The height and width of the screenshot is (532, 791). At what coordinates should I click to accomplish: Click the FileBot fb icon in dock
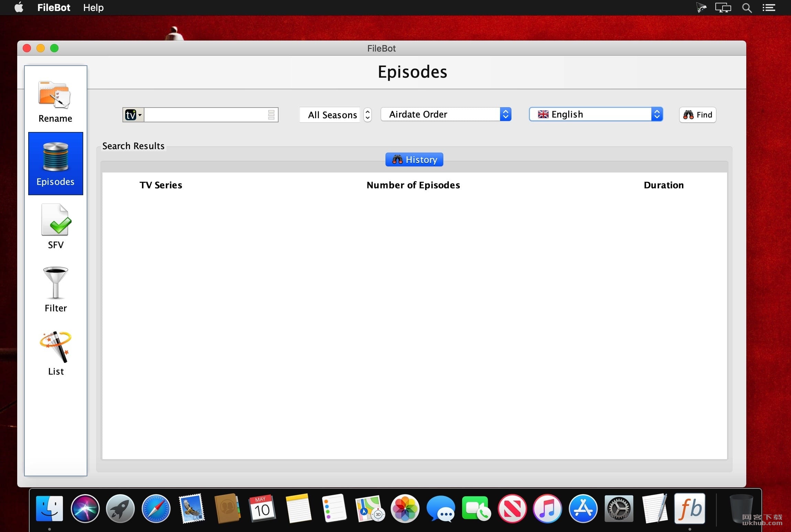(690, 508)
